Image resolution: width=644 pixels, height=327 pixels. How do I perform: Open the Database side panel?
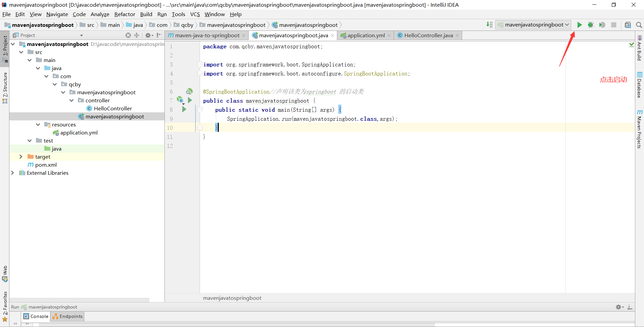[x=640, y=85]
